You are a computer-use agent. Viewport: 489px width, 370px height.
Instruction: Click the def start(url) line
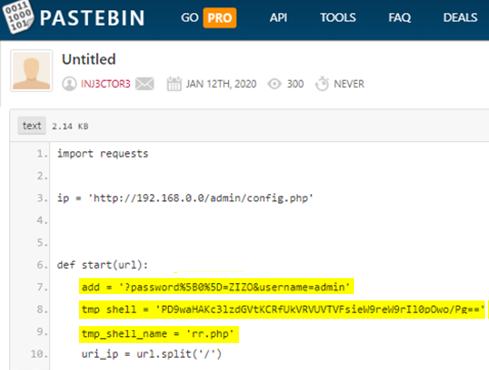tap(102, 265)
